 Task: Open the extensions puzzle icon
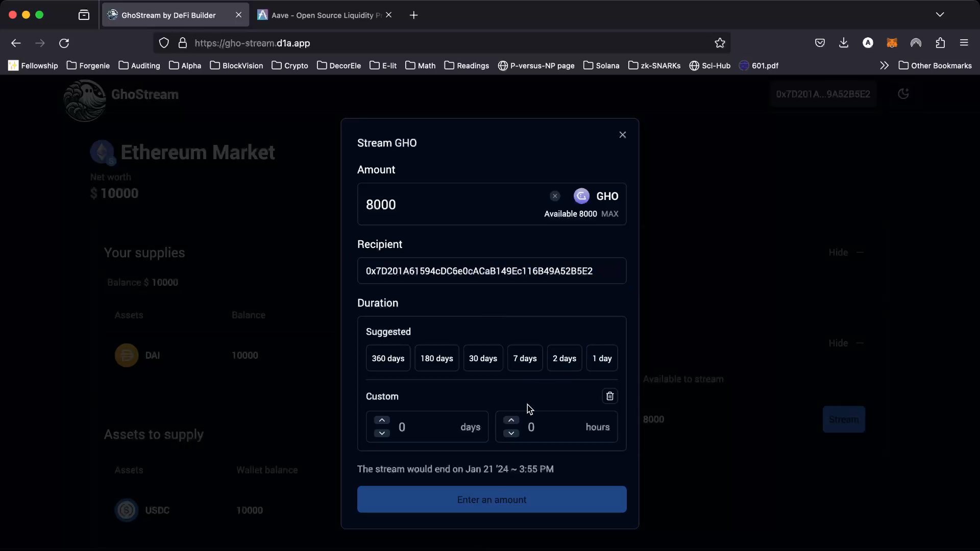pos(940,43)
